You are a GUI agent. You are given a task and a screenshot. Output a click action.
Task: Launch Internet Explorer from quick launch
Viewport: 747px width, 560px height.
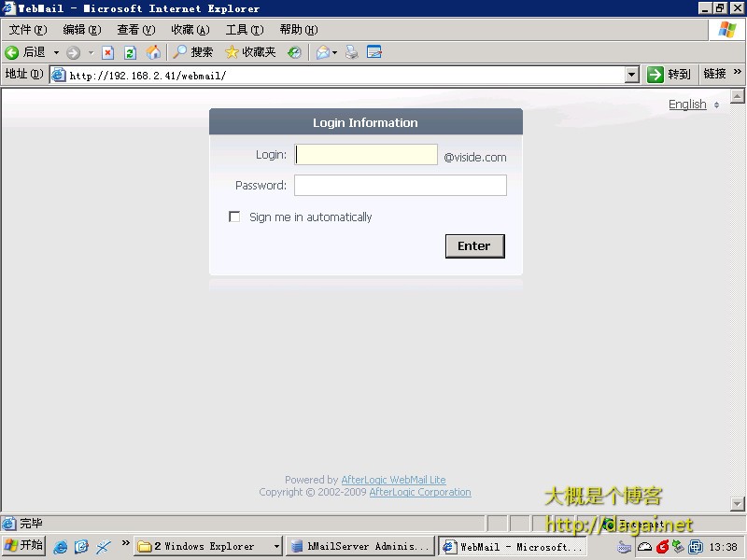[60, 546]
